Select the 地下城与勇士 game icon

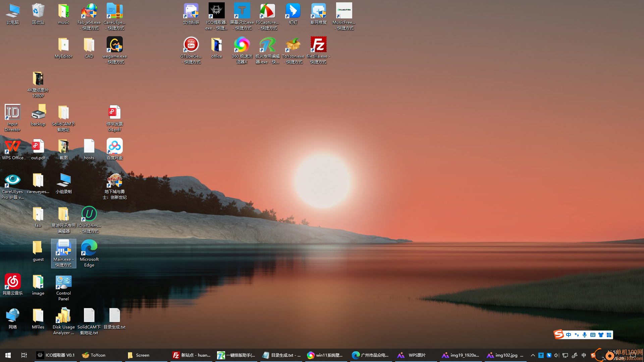click(115, 186)
